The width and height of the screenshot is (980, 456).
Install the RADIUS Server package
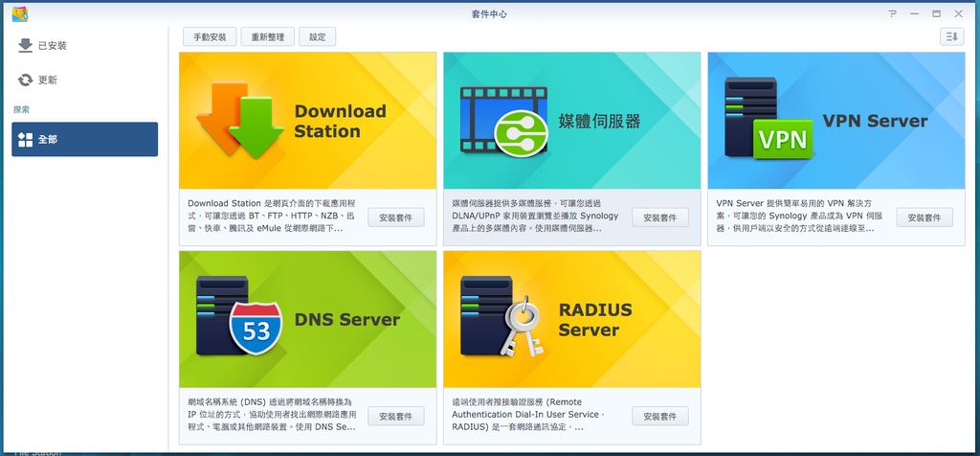pos(660,416)
